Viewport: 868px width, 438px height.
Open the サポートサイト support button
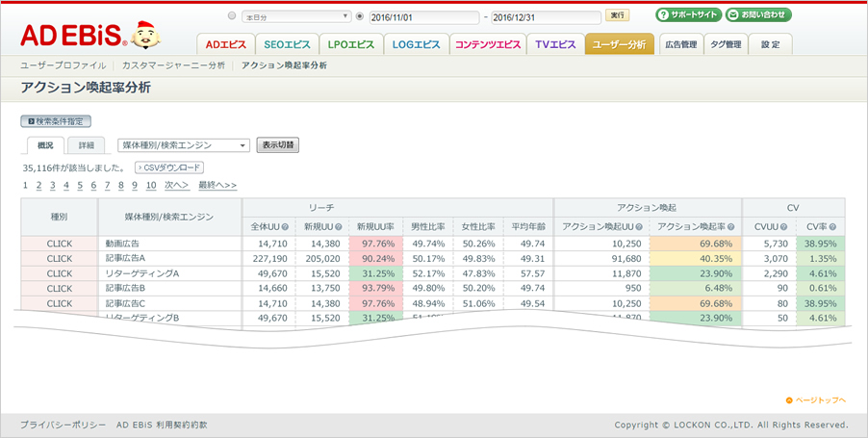click(688, 15)
